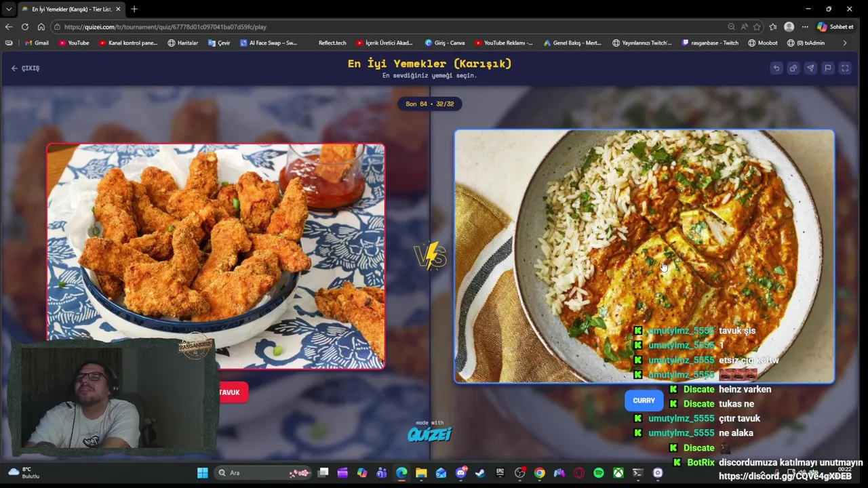868x488 pixels.
Task: Open the tab actions dropdown at top-left
Action: pyautogui.click(x=8, y=9)
